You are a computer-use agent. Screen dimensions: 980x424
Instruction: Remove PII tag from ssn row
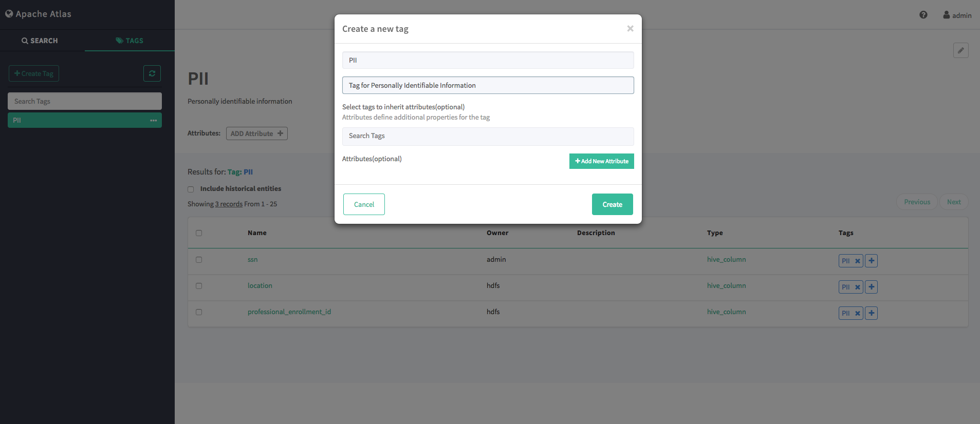click(857, 260)
